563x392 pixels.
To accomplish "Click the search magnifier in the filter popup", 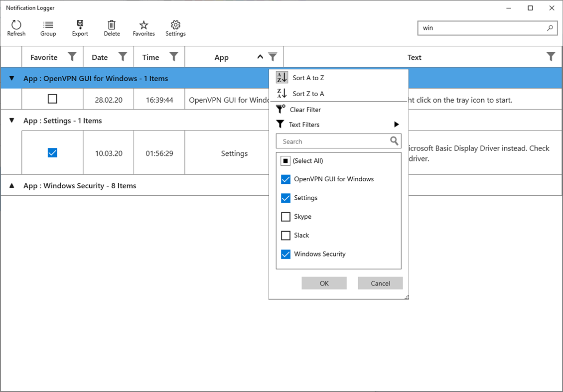I will (x=394, y=141).
